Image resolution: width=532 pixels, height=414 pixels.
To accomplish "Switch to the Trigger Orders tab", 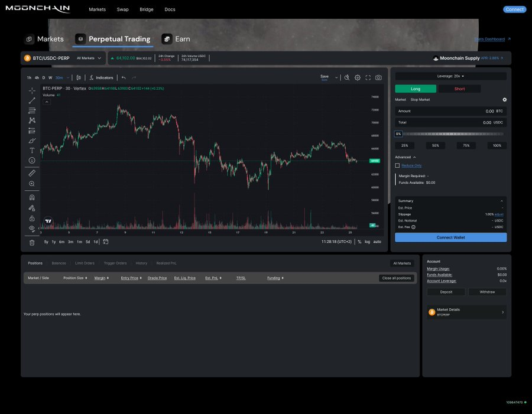I will (115, 263).
